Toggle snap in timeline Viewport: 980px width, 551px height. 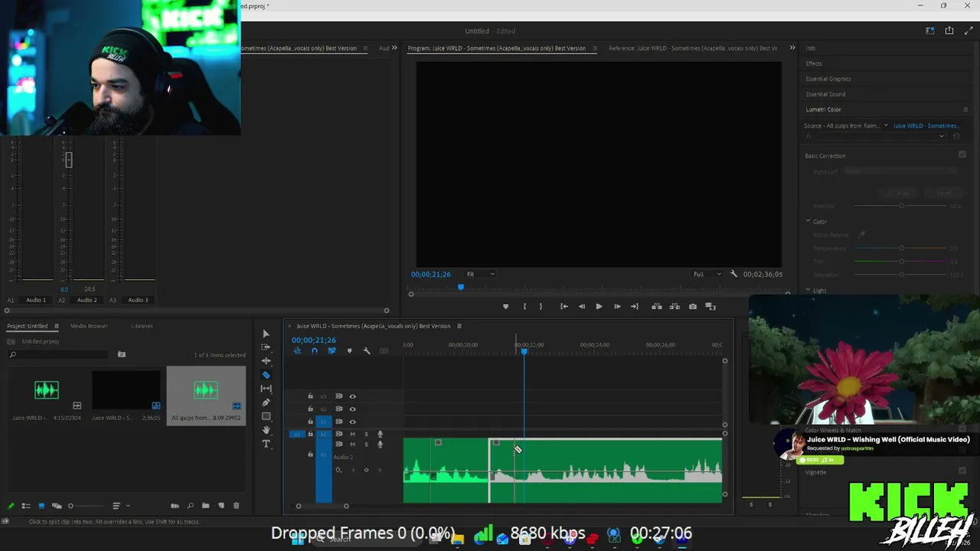314,351
